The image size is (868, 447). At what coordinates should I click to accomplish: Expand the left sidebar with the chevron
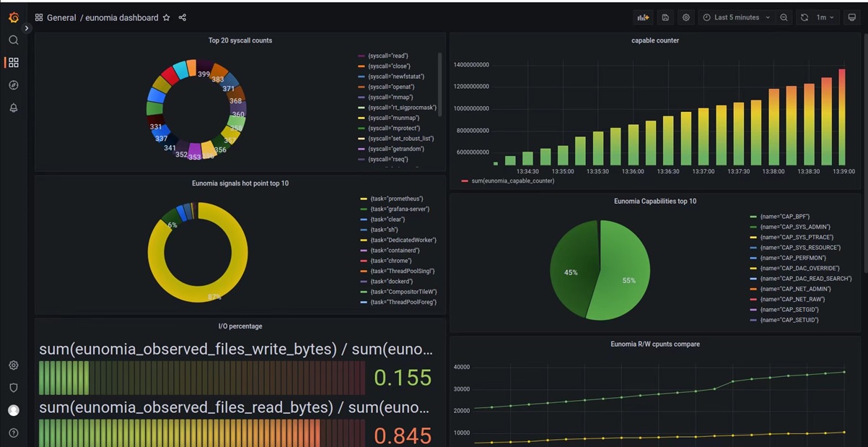pos(27,28)
